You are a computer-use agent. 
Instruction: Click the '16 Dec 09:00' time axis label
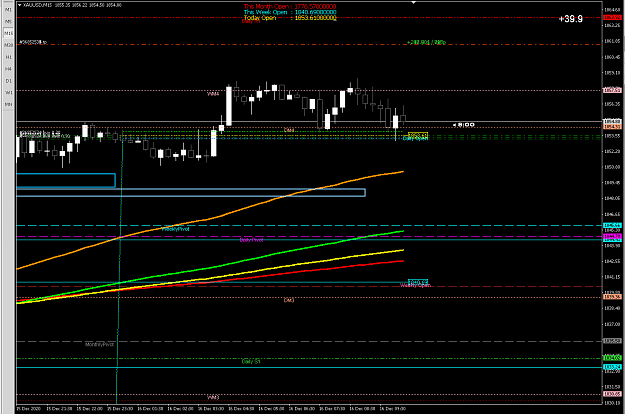[x=392, y=409]
